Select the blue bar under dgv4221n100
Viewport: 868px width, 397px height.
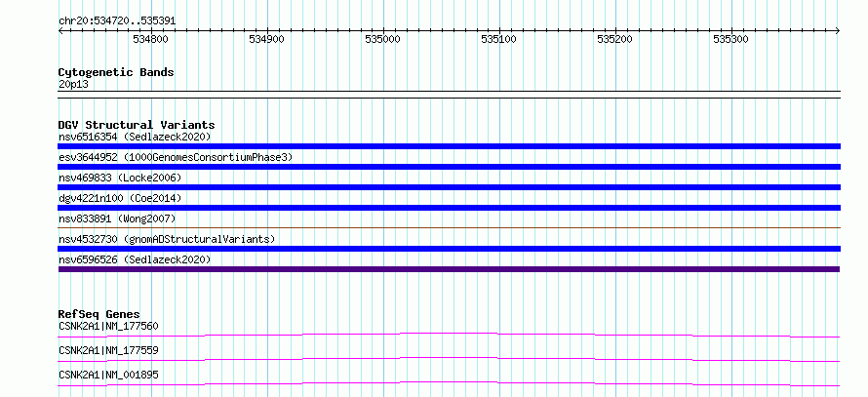pyautogui.click(x=449, y=208)
